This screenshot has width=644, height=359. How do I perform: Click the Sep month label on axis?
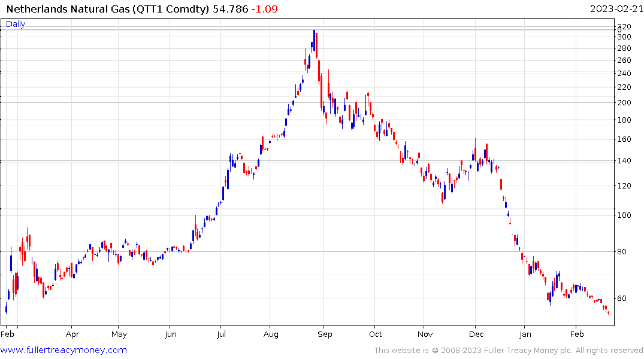pos(325,334)
